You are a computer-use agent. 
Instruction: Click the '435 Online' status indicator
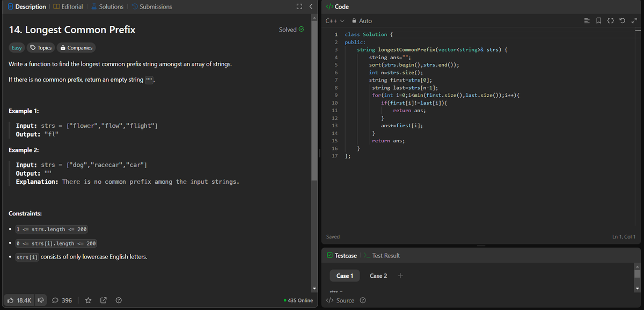pos(298,300)
